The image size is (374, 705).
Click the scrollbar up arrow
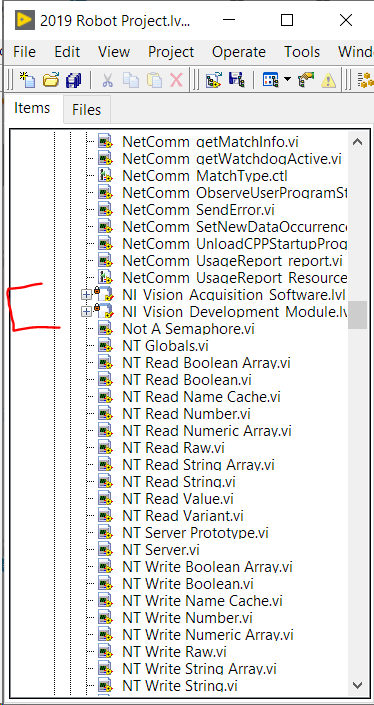coord(357,142)
